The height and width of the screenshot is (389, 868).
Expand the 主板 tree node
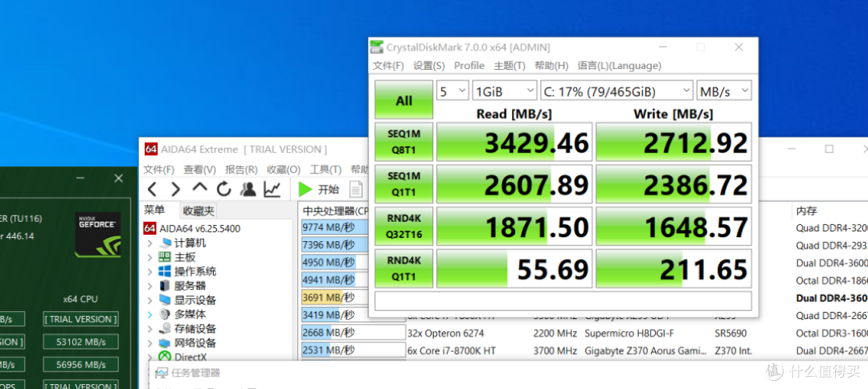click(150, 257)
